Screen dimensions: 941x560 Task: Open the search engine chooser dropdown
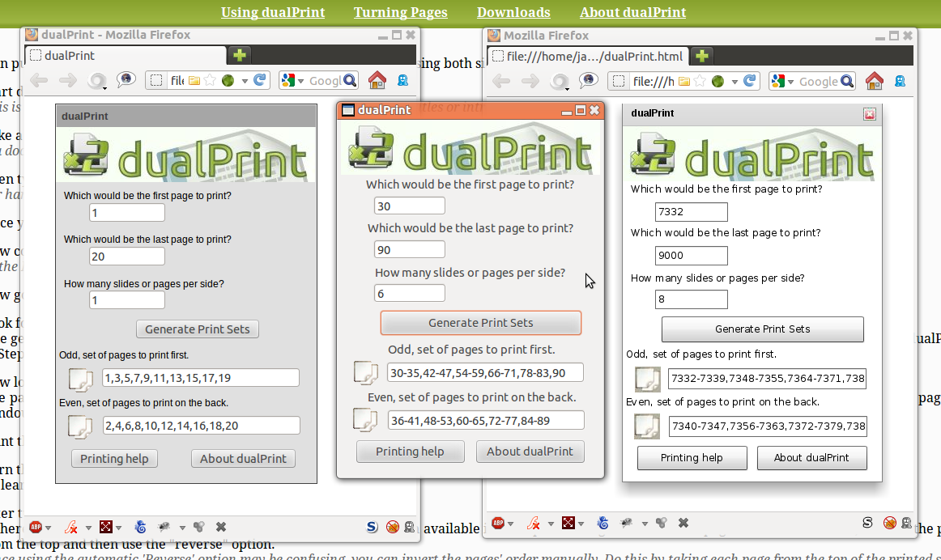click(300, 81)
